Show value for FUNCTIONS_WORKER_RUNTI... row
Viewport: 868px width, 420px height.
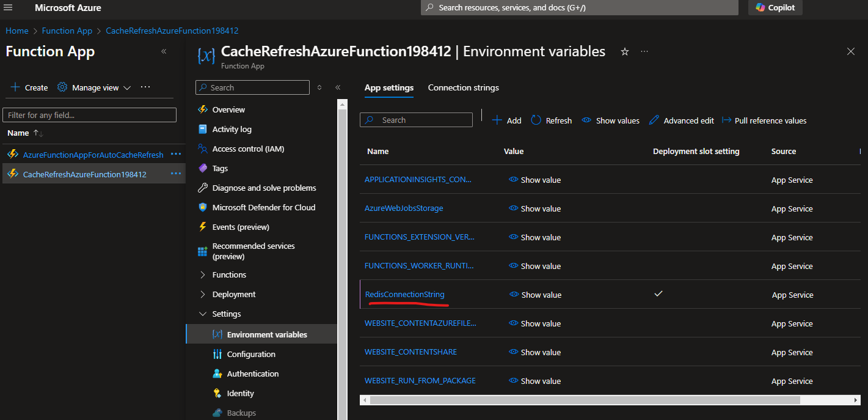(x=535, y=266)
